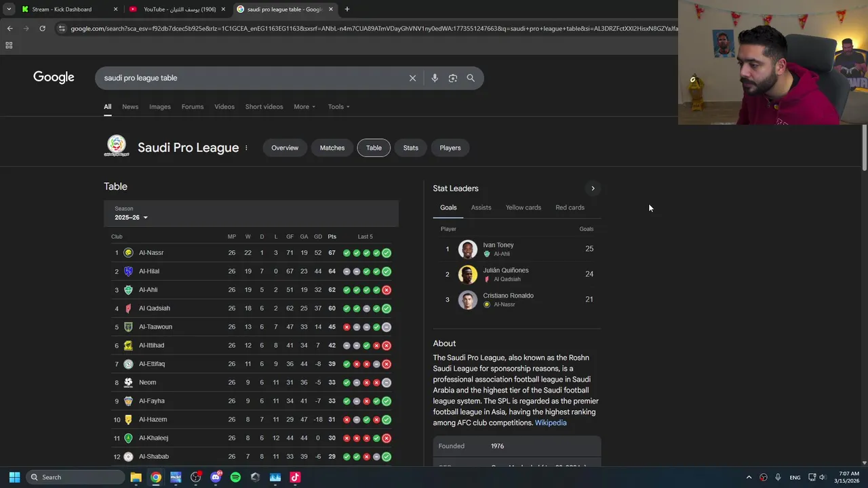Open a new browser tab
868x488 pixels.
[347, 9]
